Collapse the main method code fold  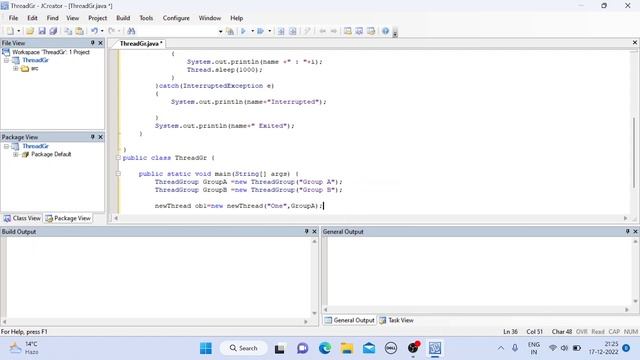point(118,174)
